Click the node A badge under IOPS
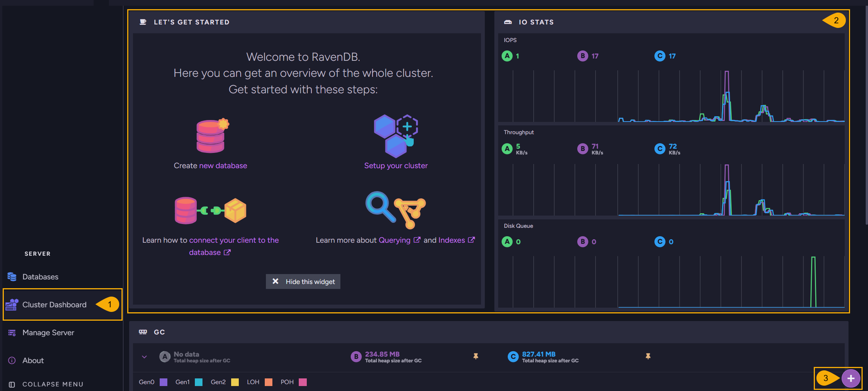Image resolution: width=868 pixels, height=391 pixels. tap(507, 56)
